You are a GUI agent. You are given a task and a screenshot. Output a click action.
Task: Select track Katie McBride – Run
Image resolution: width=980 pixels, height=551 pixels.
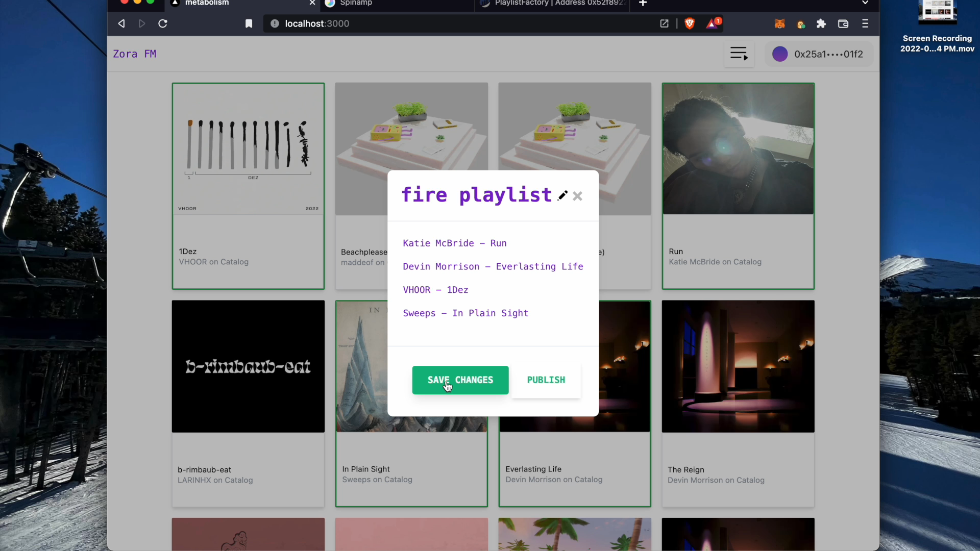455,243
